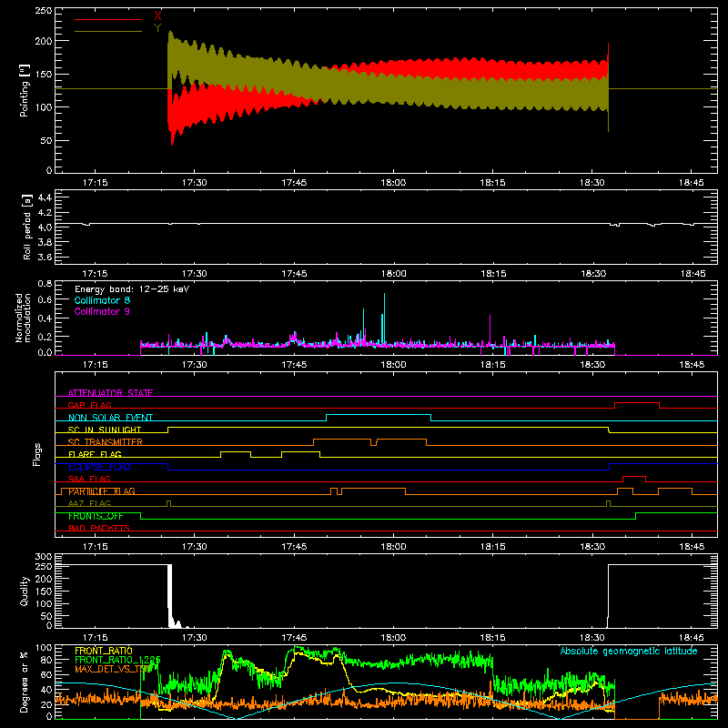Click the 'Energy band: 12-25 keV' text
728x728 pixels.
[132, 289]
